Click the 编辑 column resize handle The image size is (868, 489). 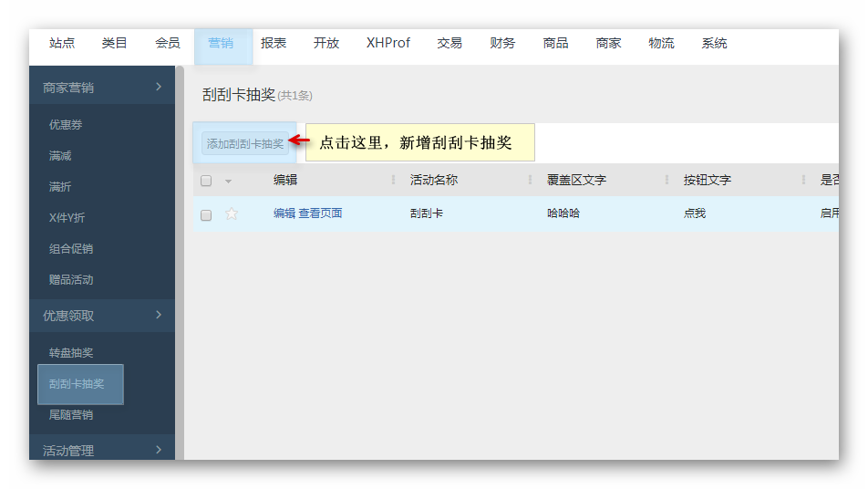pyautogui.click(x=393, y=180)
